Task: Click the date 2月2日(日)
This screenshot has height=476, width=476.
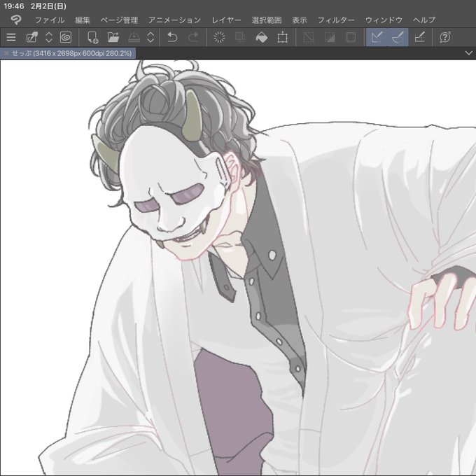Action: 48,6
